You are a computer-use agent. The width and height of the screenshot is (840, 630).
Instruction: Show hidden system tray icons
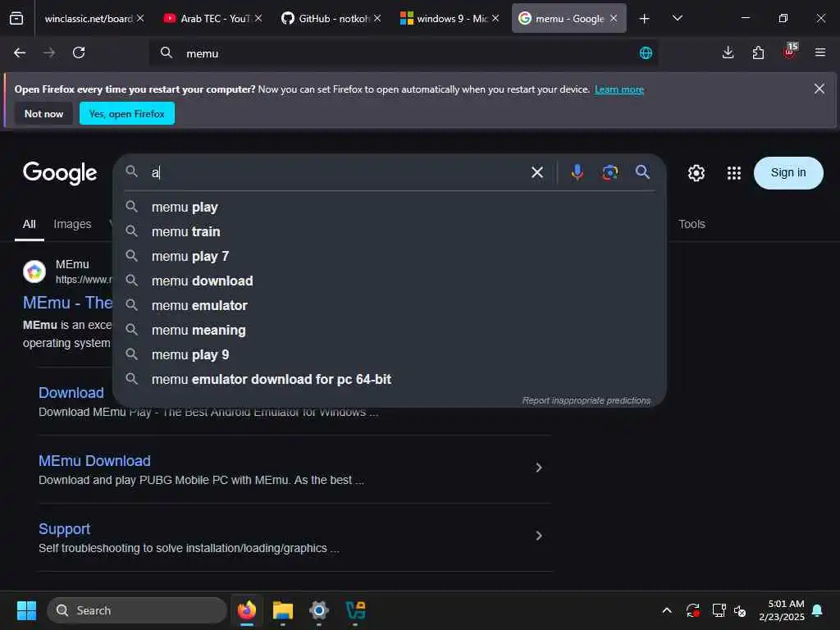pyautogui.click(x=666, y=610)
